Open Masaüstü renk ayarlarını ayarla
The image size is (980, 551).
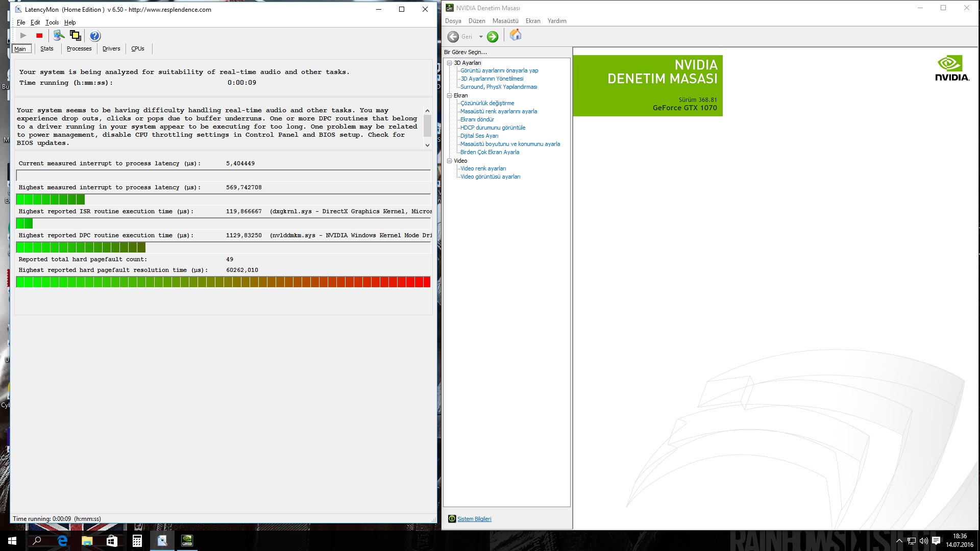coord(499,111)
